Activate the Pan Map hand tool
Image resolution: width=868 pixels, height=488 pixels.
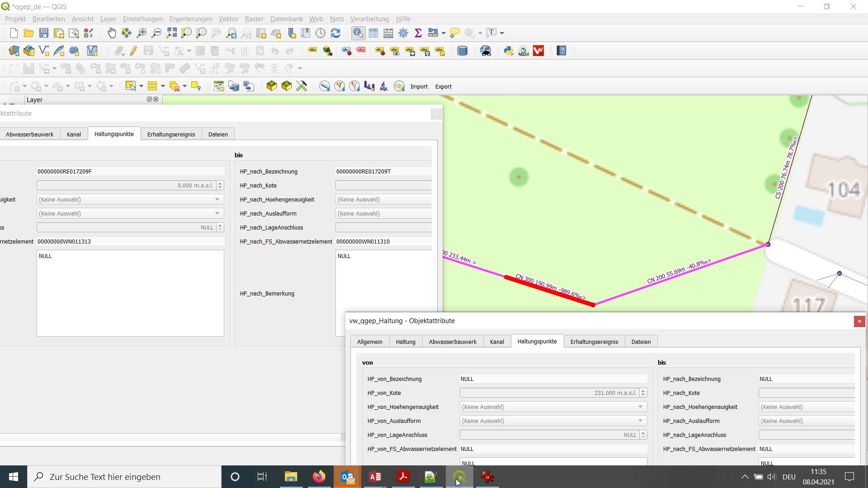pyautogui.click(x=111, y=33)
